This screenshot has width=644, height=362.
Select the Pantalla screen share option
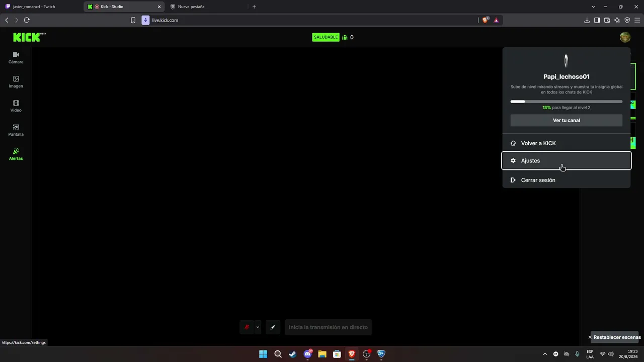(16, 130)
